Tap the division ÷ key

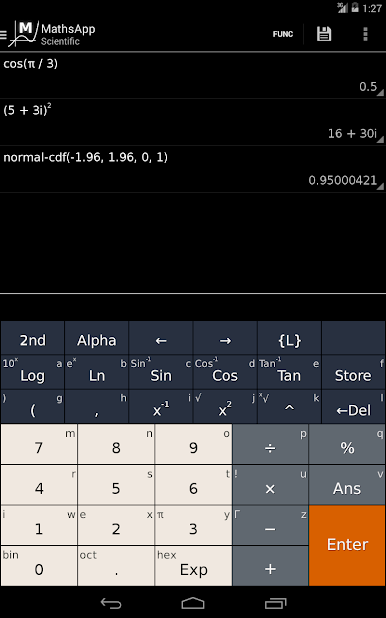click(270, 444)
